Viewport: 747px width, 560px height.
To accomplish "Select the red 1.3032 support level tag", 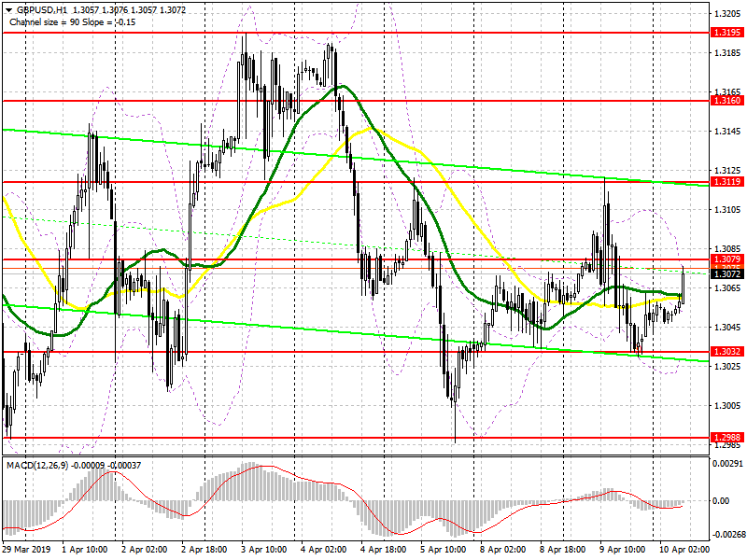I will (x=727, y=352).
